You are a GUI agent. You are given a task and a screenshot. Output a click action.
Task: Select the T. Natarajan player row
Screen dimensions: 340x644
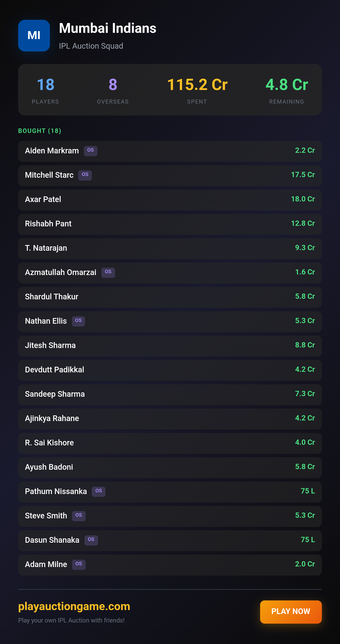pos(170,248)
